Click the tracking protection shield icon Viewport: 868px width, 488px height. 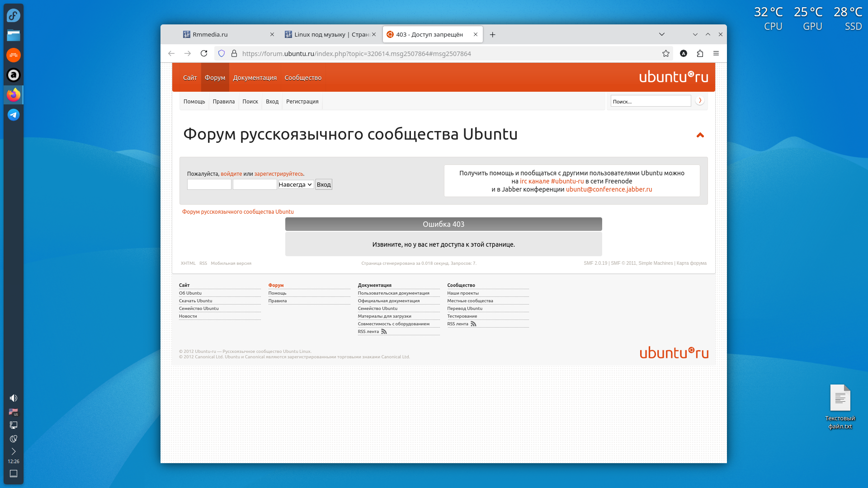(222, 53)
